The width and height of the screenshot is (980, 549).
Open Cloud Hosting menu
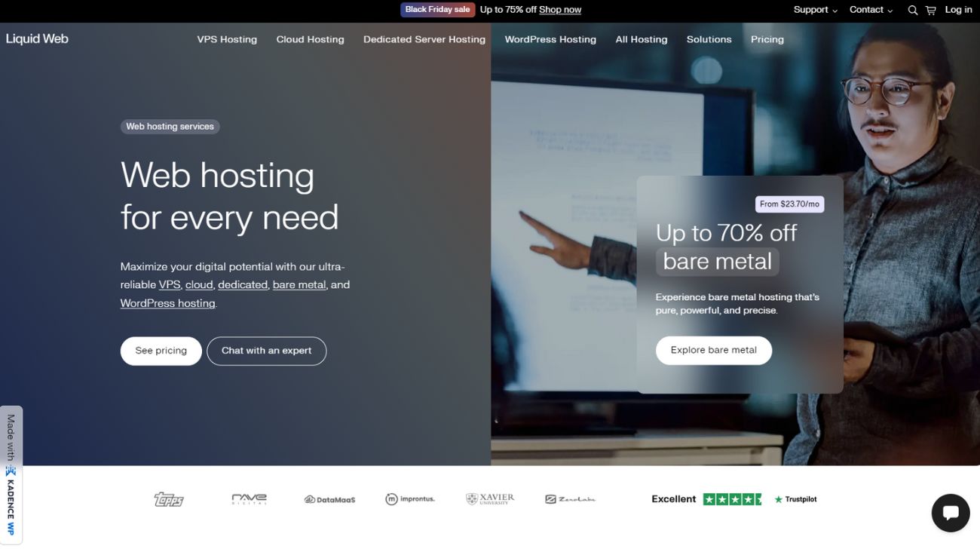coord(310,39)
